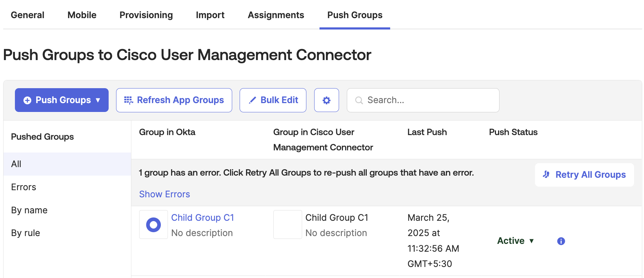The image size is (644, 278).
Task: Click the Group in Cisco User Management Connector header
Action: coord(323,140)
